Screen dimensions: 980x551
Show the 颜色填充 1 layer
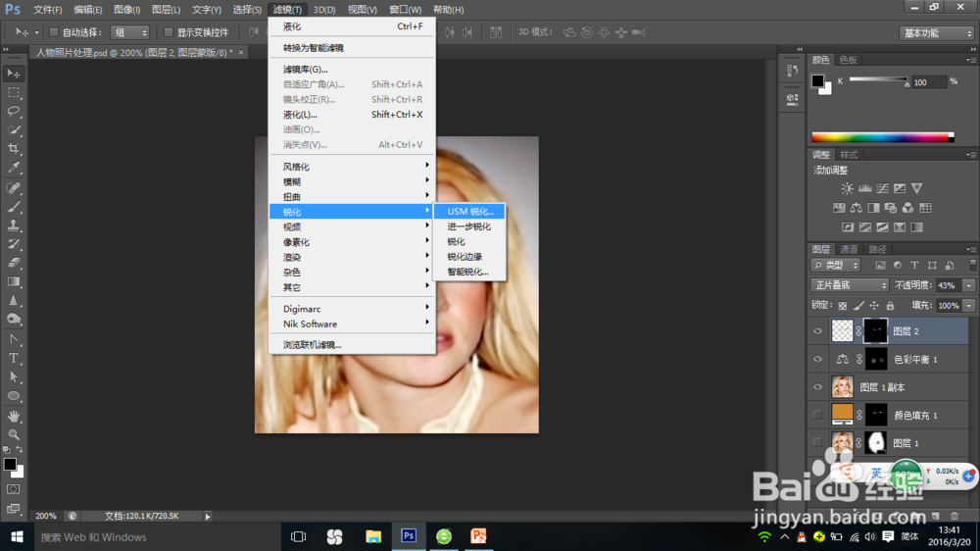click(817, 415)
